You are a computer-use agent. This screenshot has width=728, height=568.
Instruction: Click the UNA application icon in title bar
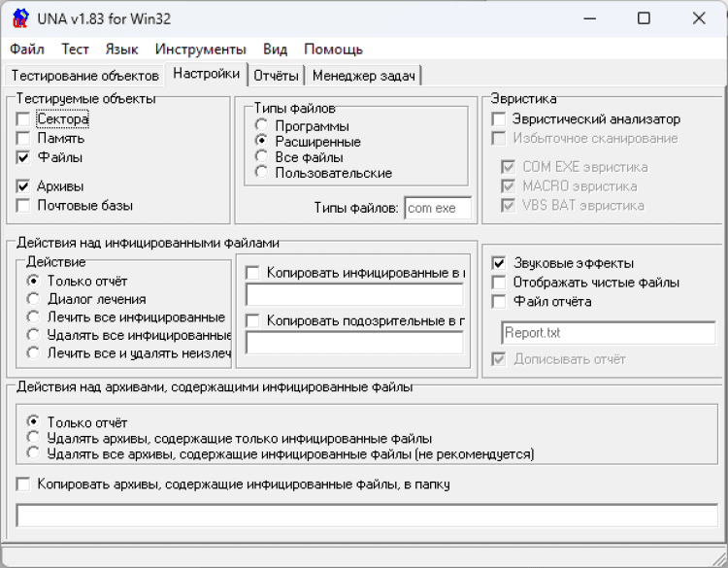[x=20, y=18]
